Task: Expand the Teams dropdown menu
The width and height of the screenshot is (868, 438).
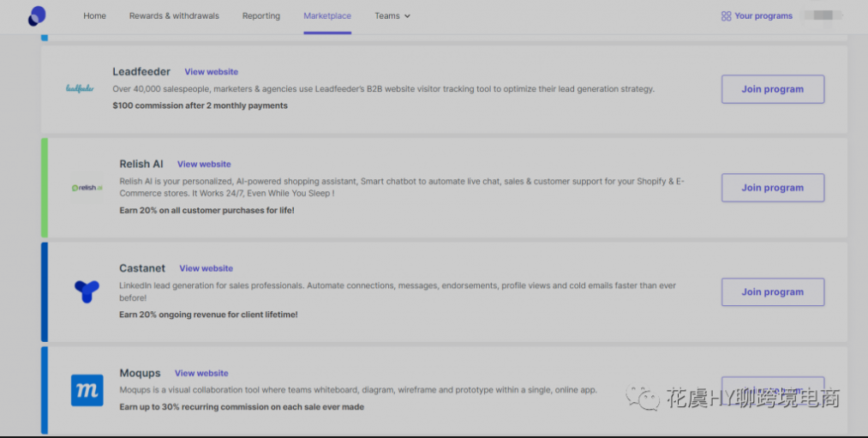Action: coord(392,16)
